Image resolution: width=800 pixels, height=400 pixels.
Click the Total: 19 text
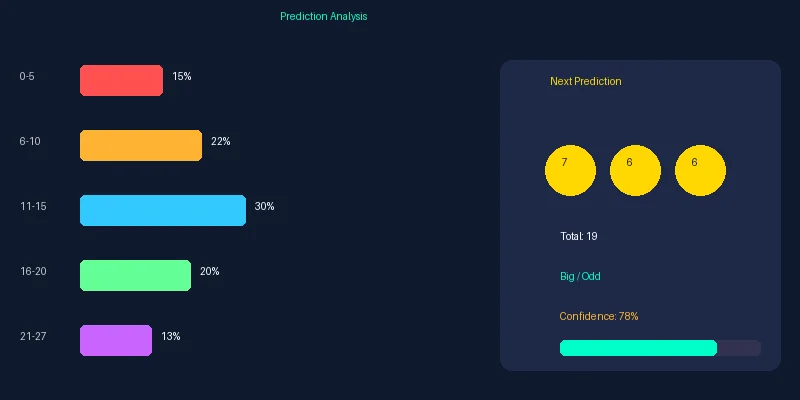point(579,237)
